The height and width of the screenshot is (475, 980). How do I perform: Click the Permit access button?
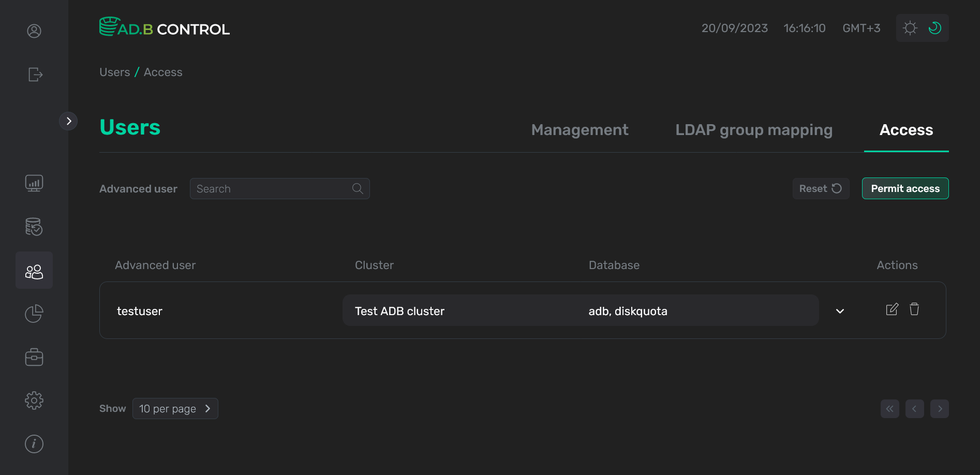tap(905, 188)
